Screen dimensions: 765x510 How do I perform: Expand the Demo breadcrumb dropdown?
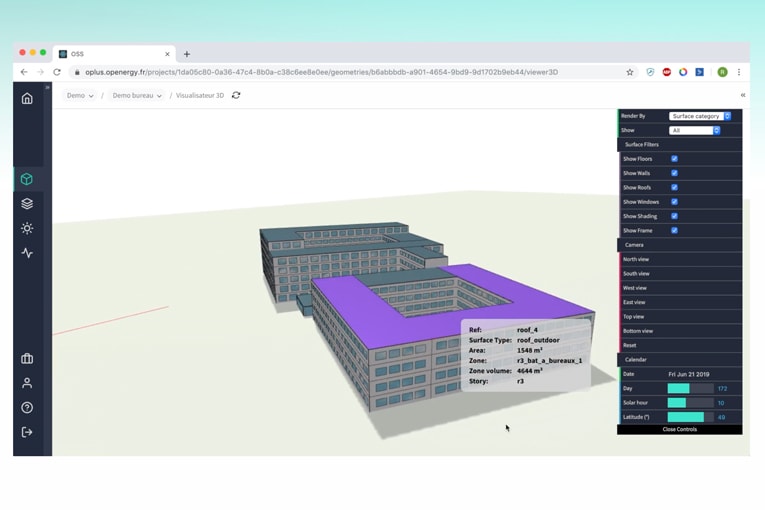click(x=80, y=96)
